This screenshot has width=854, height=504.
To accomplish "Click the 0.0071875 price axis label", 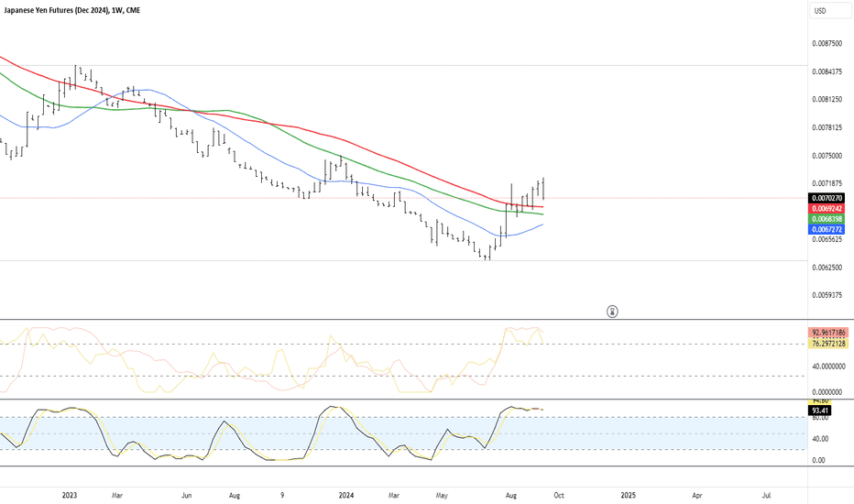I will (x=827, y=183).
